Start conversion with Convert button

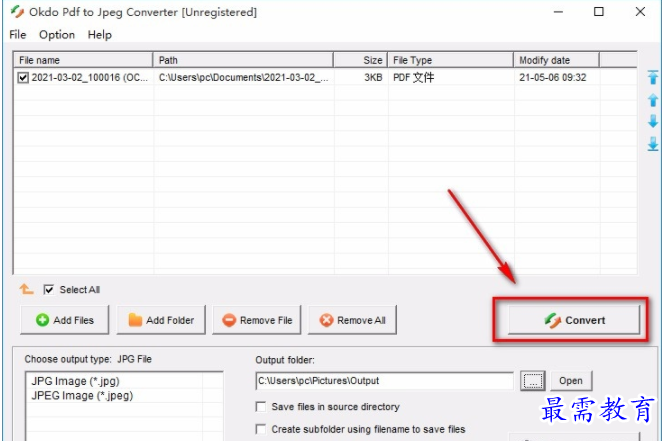pos(574,320)
